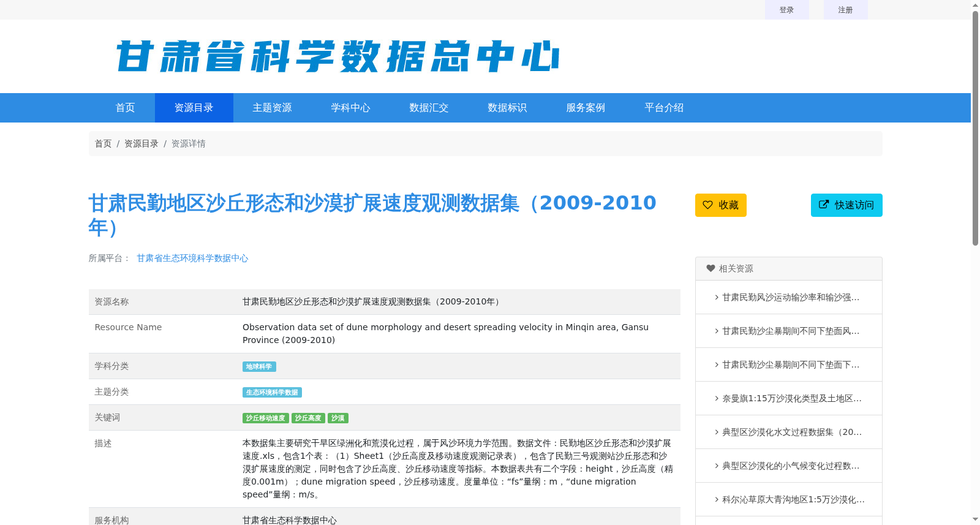Click the chevron before 甘肃民勤沙尘暴期间不同下垫面下
Viewport: 980px width, 525px height.
coord(717,364)
